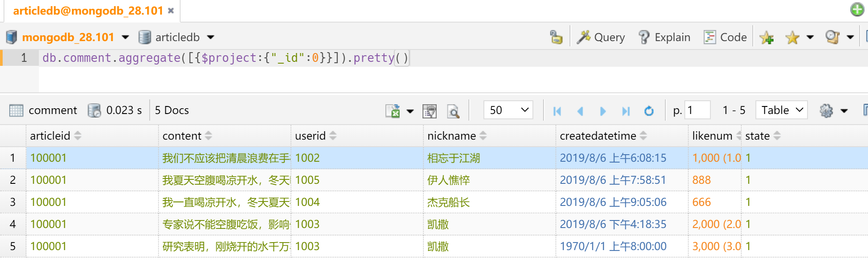The image size is (868, 266).
Task: Jump to the last results page
Action: (x=626, y=111)
